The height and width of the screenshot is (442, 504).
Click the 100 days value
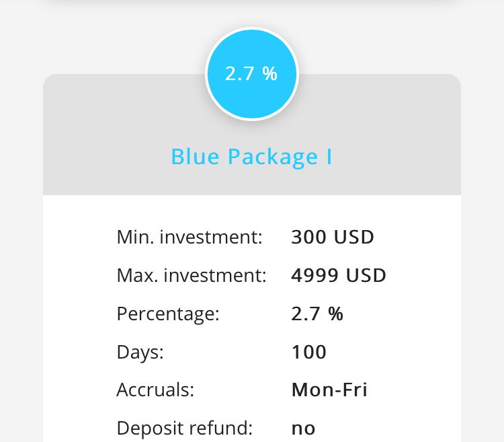(x=309, y=352)
